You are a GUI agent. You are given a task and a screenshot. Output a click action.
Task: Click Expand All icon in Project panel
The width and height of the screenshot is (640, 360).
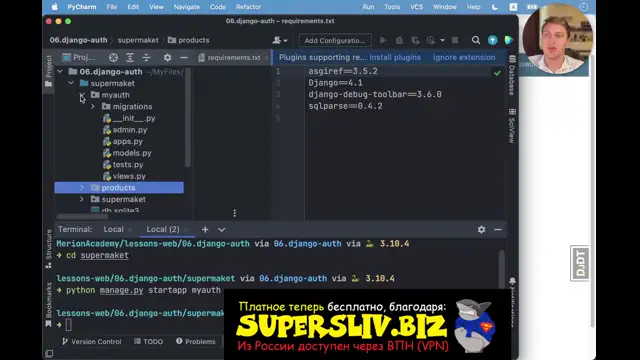tap(129, 58)
